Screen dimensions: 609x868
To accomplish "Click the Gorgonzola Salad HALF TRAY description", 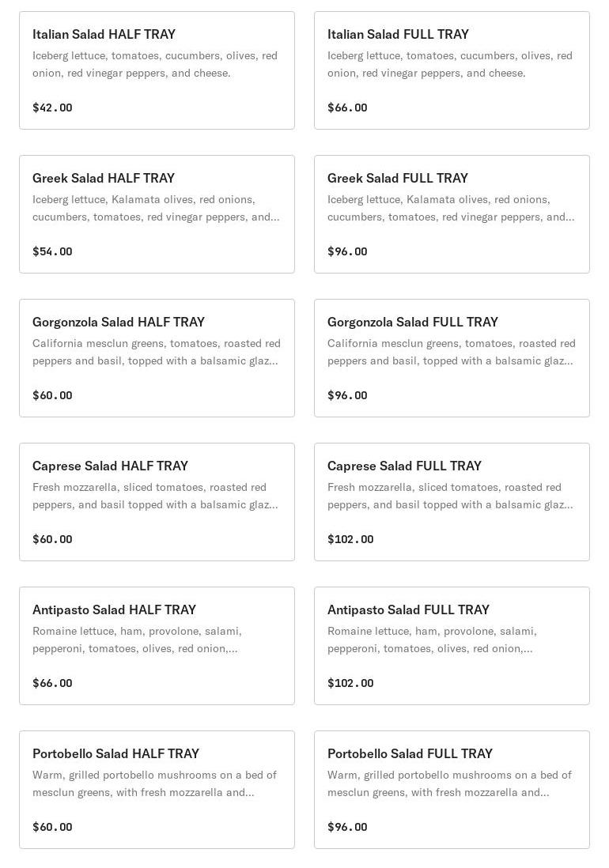I will coord(156,352).
